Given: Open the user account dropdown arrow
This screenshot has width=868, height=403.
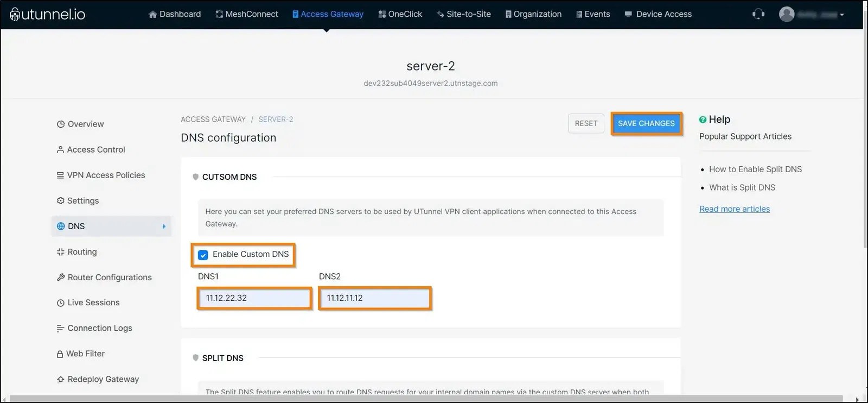Looking at the screenshot, I should (x=842, y=15).
